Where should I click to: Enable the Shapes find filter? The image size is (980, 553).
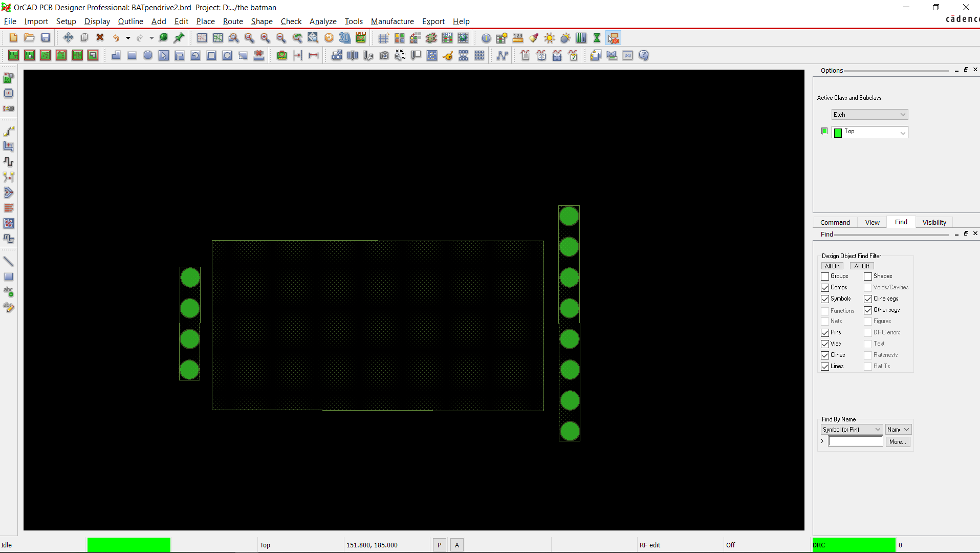coord(867,276)
